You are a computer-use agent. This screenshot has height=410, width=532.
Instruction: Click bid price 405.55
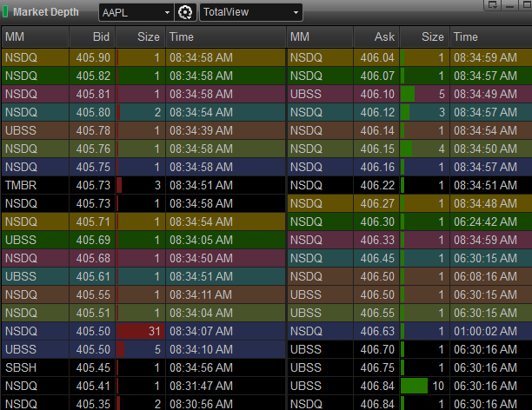point(93,295)
